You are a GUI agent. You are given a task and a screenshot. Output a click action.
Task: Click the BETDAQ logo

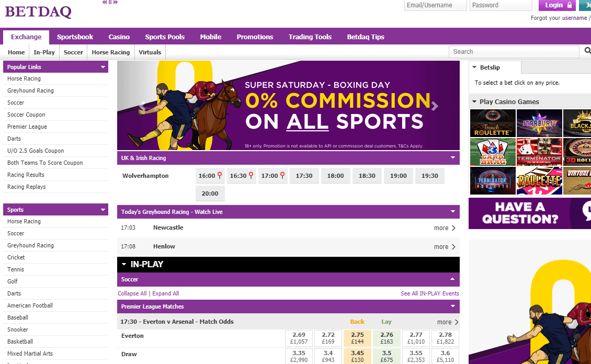point(38,12)
